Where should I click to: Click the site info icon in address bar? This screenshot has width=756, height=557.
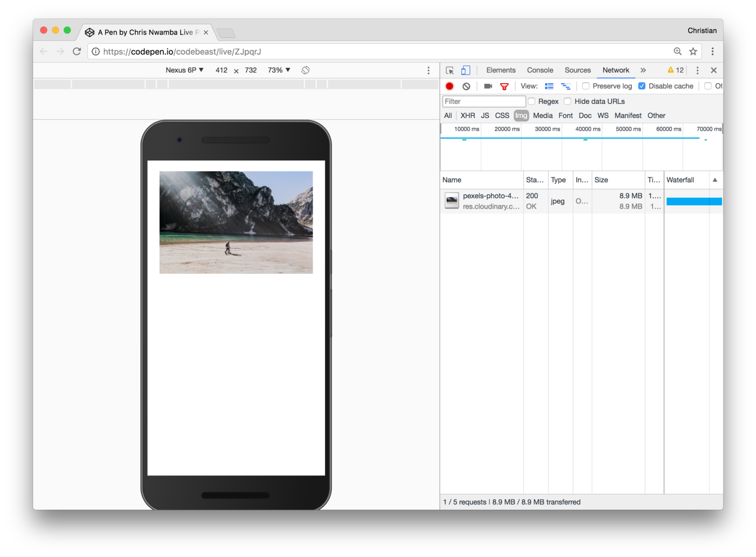pyautogui.click(x=96, y=51)
